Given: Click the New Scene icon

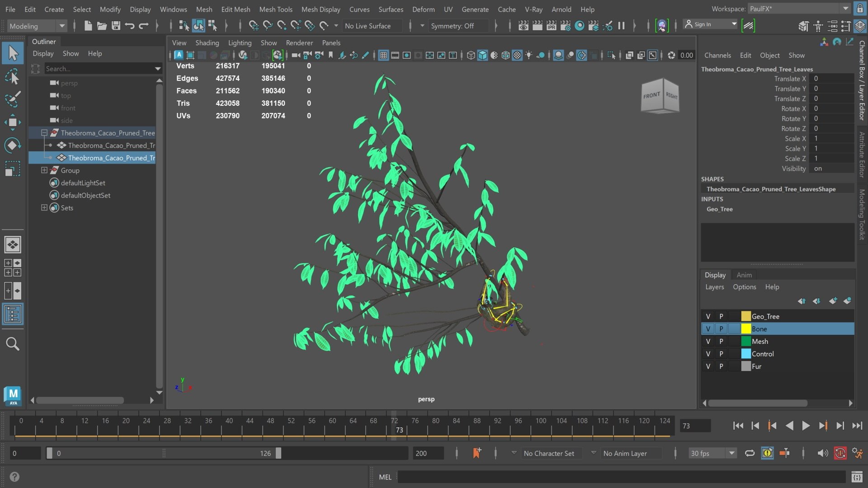Looking at the screenshot, I should (x=88, y=26).
